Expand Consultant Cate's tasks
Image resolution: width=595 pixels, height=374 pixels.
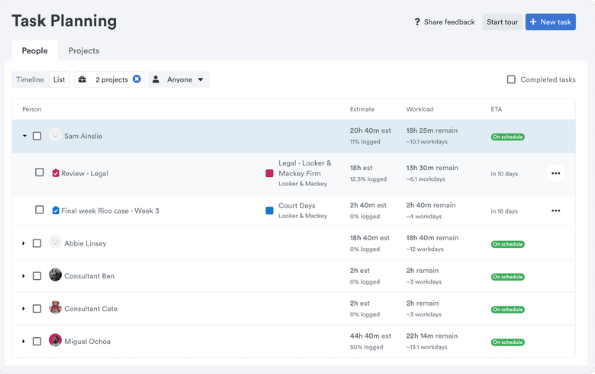point(24,308)
